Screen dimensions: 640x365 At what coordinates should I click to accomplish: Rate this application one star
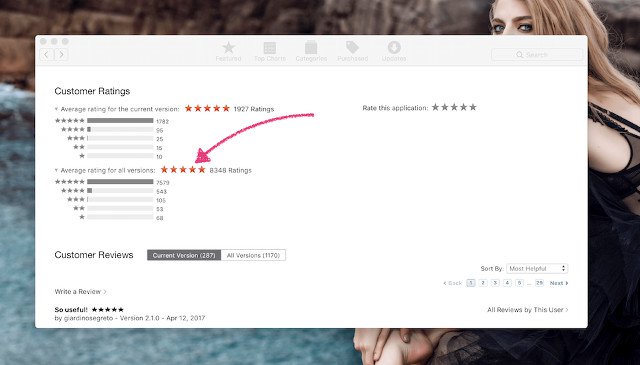tap(436, 107)
